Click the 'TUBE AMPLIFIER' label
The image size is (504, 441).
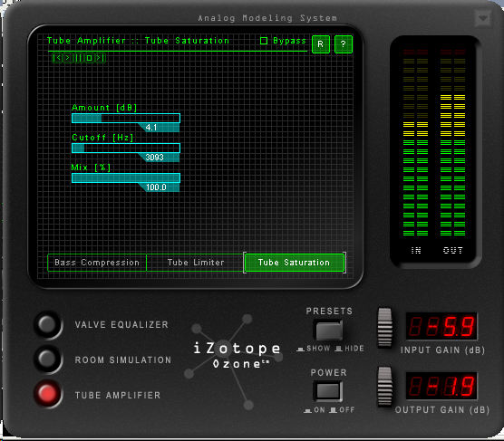[x=118, y=395]
